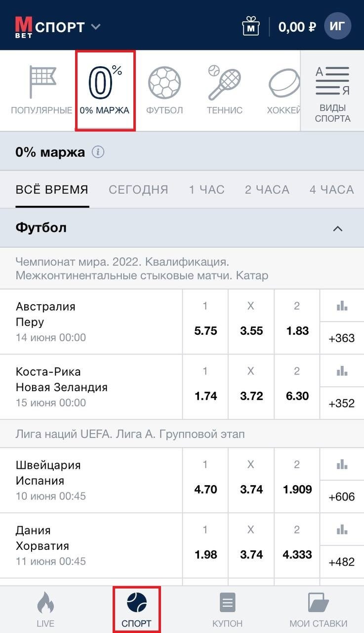Switch to the 2 часа tab

267,189
